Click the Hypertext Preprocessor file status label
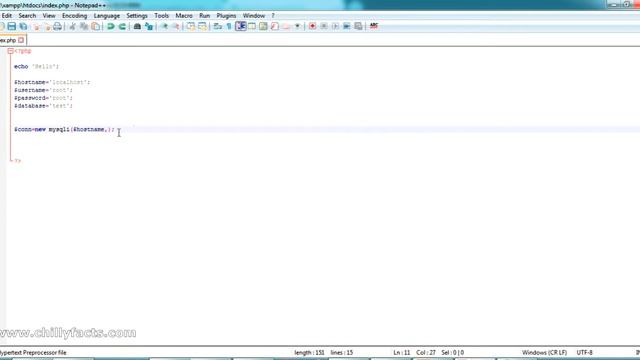The image size is (640, 360). point(33,352)
